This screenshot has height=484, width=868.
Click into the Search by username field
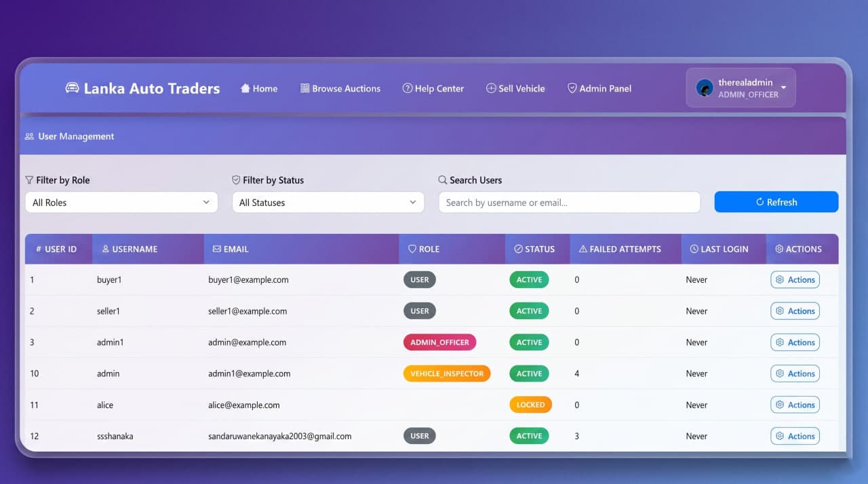tap(569, 202)
